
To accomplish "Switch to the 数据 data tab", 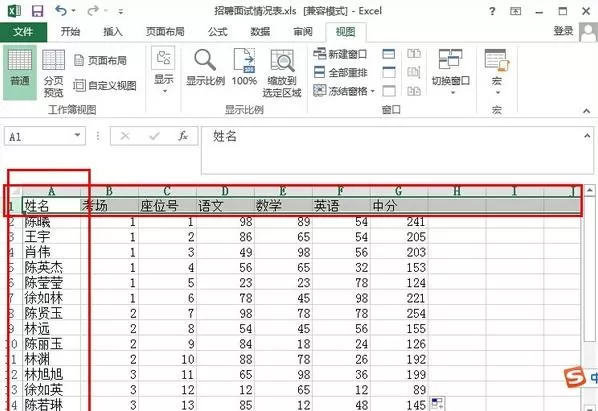I will tap(260, 32).
